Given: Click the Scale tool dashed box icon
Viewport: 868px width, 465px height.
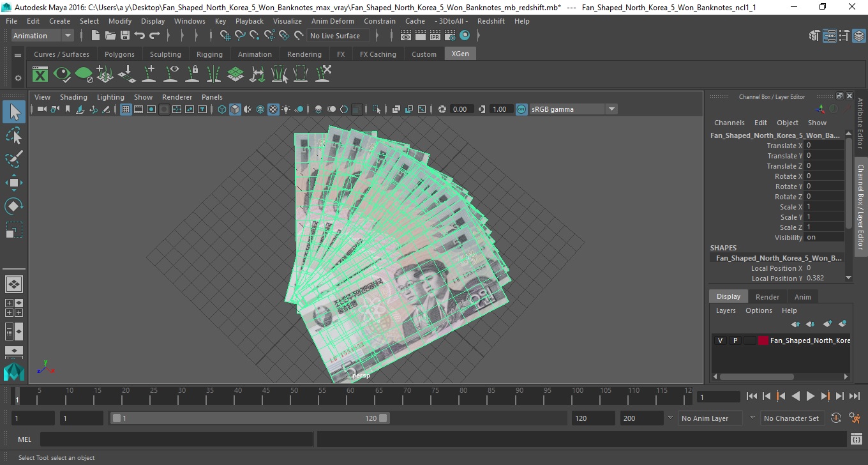Looking at the screenshot, I should 14,230.
